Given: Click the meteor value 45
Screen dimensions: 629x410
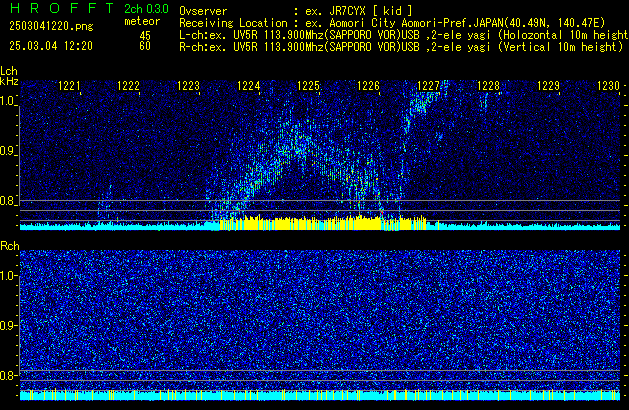Looking at the screenshot, I should pos(145,36).
